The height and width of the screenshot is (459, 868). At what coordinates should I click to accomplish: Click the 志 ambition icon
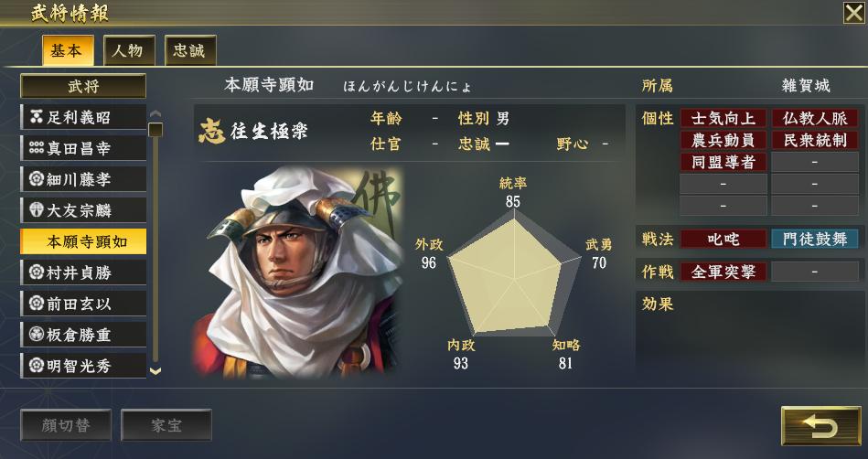click(212, 132)
